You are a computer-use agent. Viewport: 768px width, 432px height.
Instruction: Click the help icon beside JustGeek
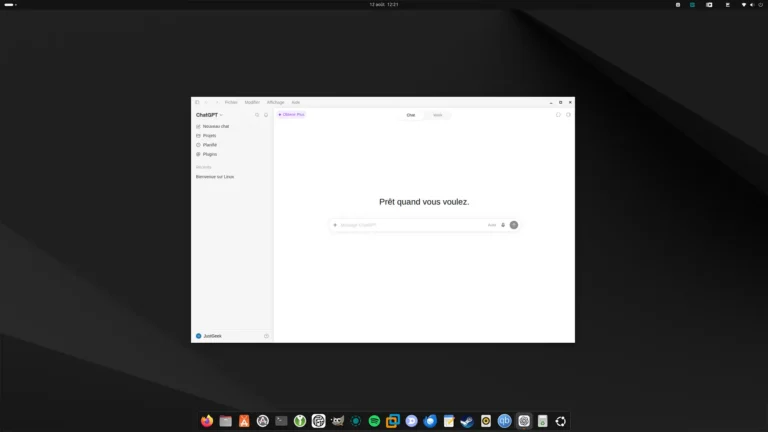click(x=266, y=336)
